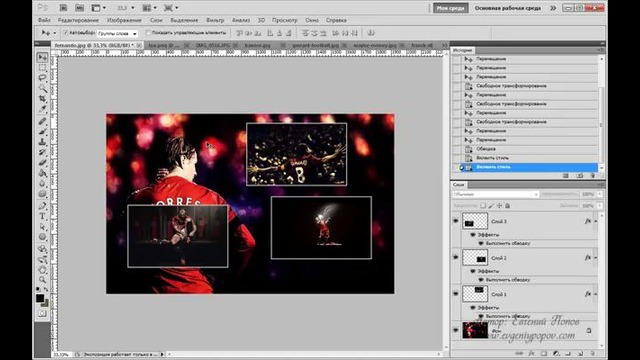Select the Move tool
Image resolution: width=640 pixels, height=360 pixels.
click(x=42, y=57)
